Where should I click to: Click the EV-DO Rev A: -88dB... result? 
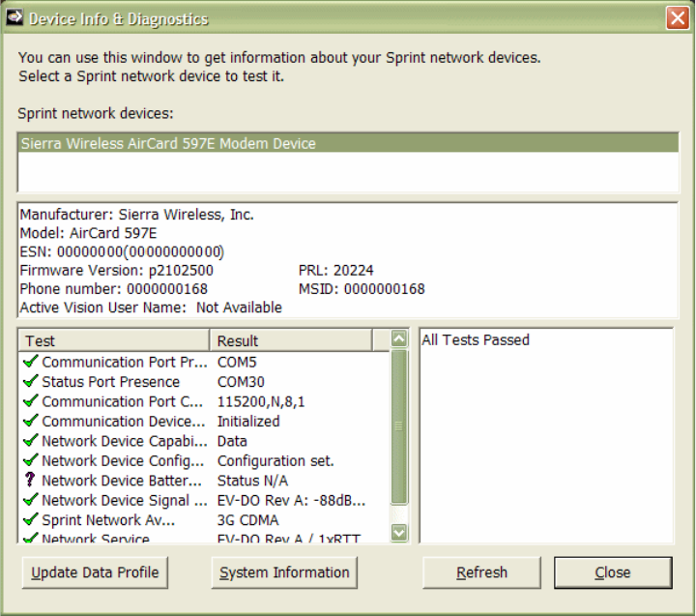[x=292, y=500]
